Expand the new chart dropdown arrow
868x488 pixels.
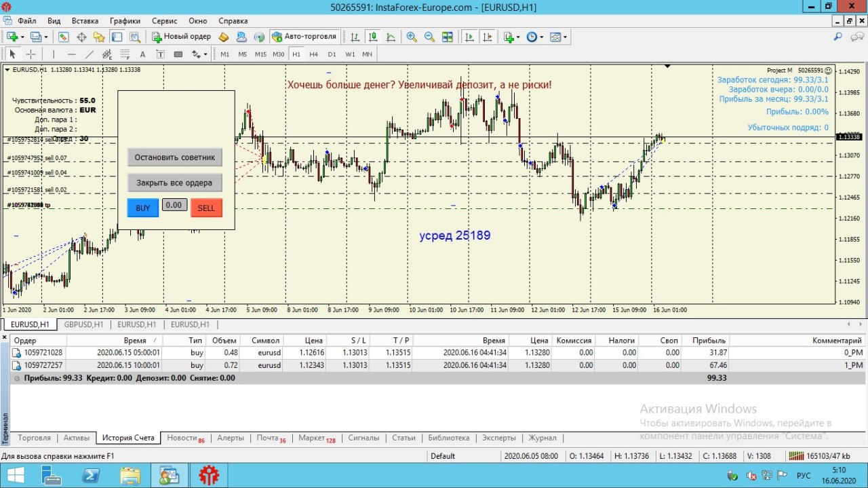pyautogui.click(x=22, y=37)
